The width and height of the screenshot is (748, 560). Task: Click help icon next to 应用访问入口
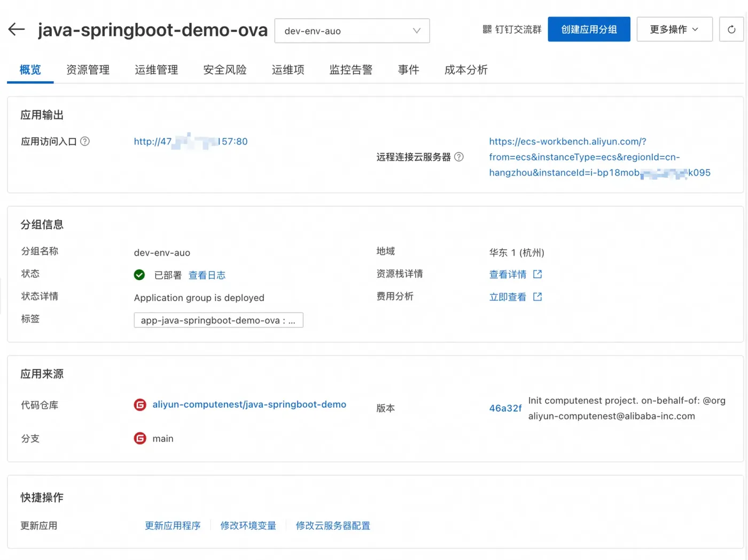click(x=85, y=141)
